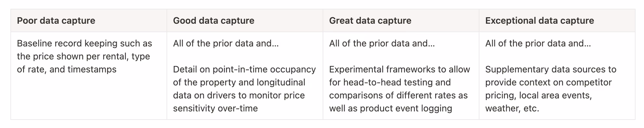Screen dimensions: 644x128
Task: Click the 'pricing, local area events,' line
Action: pos(538,95)
